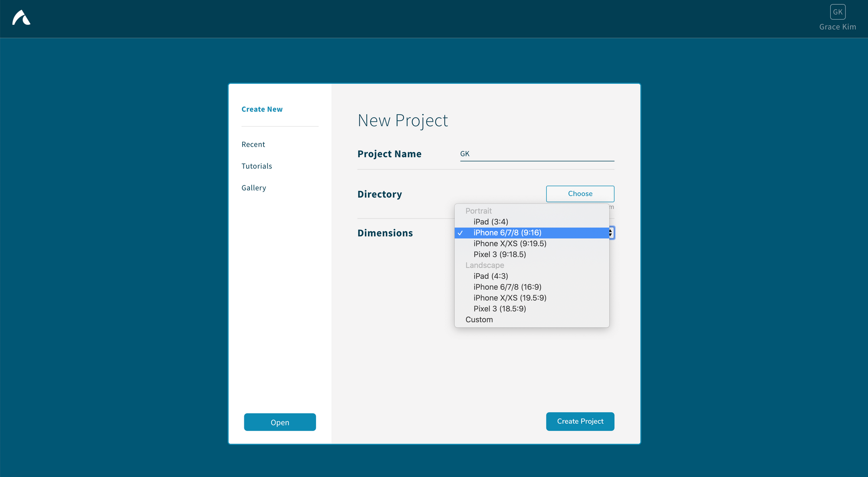Click the app logo in the header
The width and height of the screenshot is (868, 477).
[x=21, y=18]
